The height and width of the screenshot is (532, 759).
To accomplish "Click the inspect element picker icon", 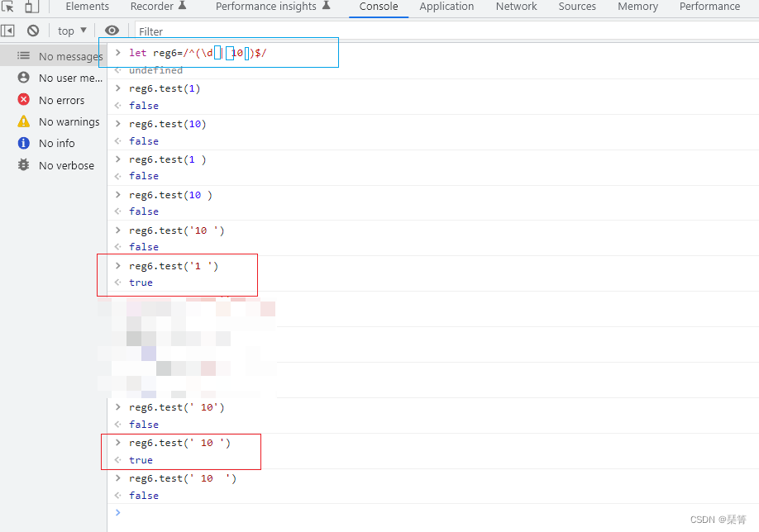I will [8, 7].
